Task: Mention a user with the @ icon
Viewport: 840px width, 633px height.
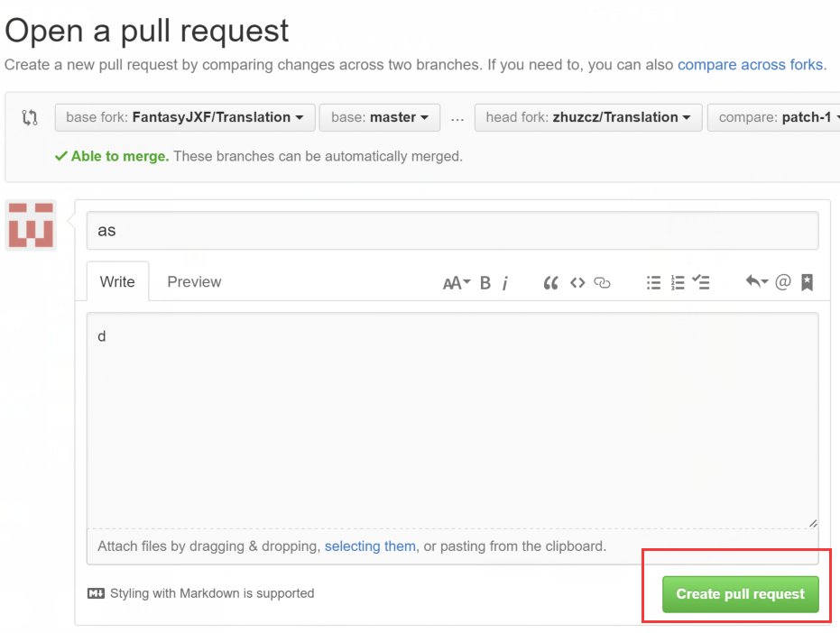Action: (783, 283)
